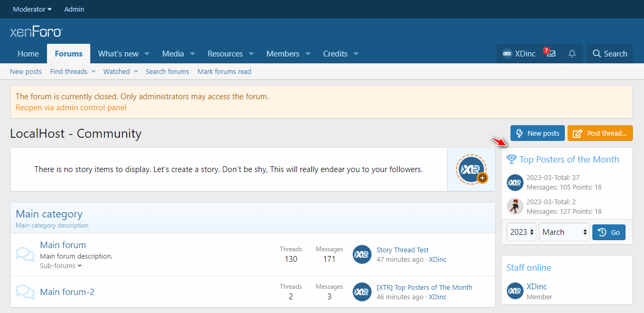Open the alerts bell icon
Screen dimensions: 644x313
click(x=572, y=54)
